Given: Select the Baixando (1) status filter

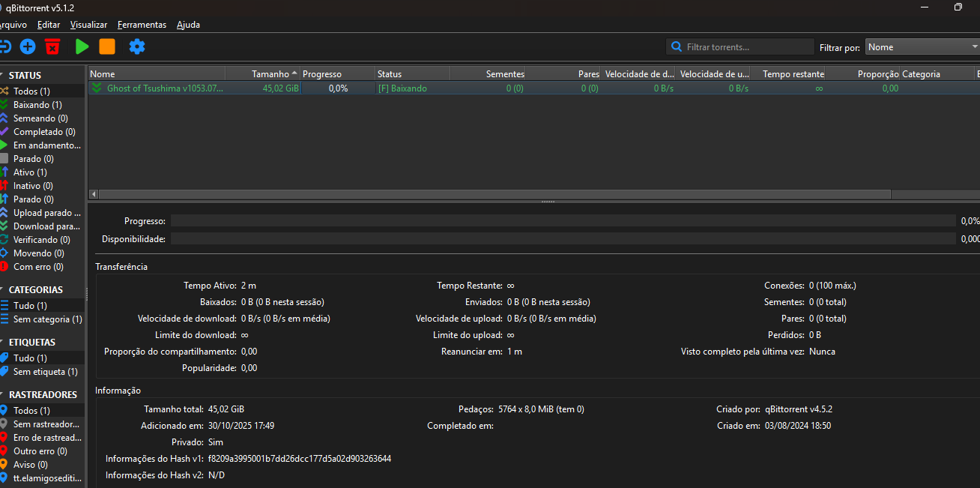Looking at the screenshot, I should (x=37, y=105).
